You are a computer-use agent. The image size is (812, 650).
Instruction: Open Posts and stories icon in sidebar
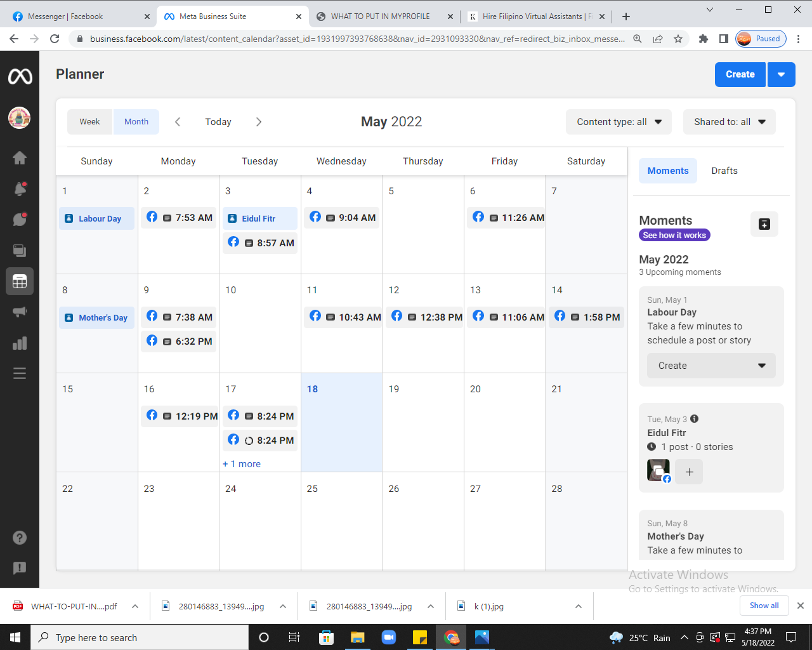coord(20,250)
